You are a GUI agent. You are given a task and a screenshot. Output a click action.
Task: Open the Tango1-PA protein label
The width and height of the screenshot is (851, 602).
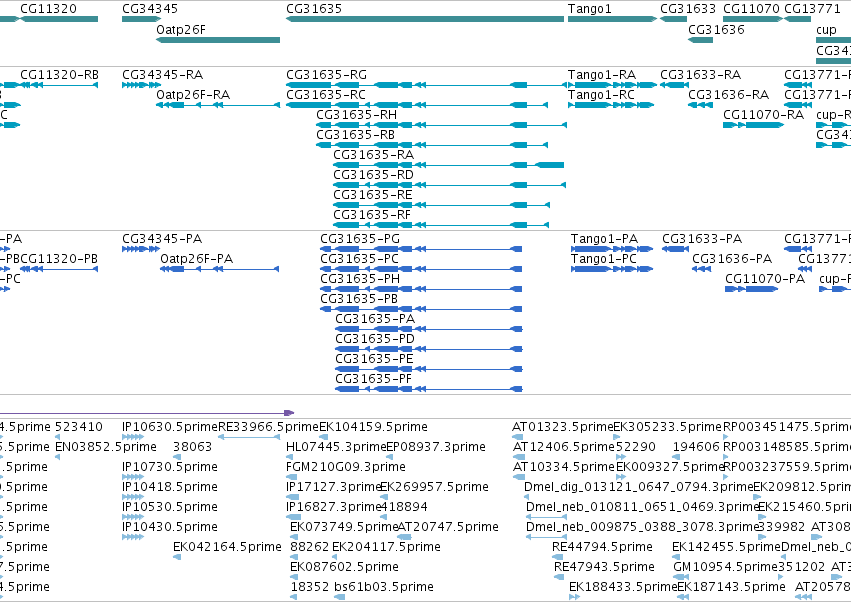[x=604, y=239]
